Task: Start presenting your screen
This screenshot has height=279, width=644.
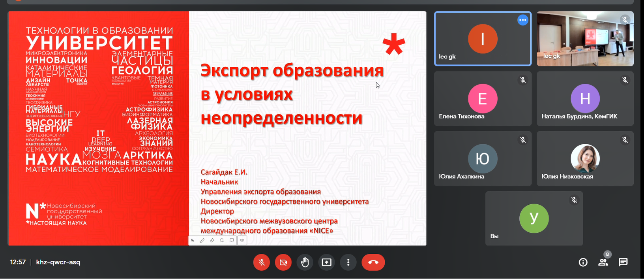Action: tap(326, 262)
